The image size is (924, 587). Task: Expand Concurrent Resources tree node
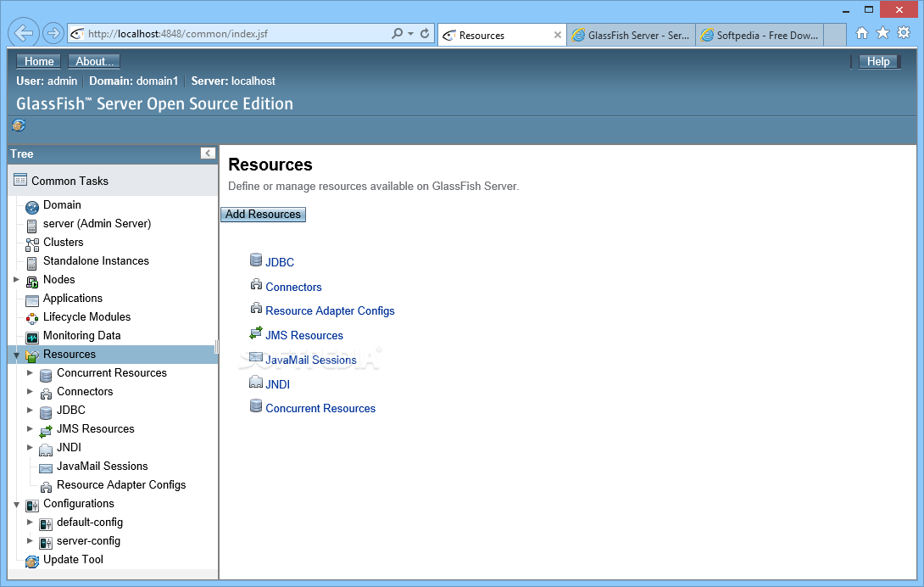(30, 373)
